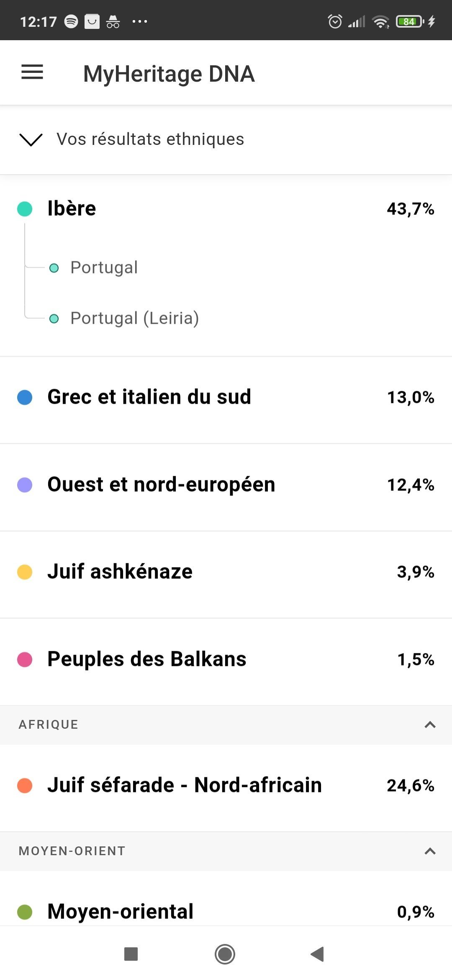Open Juif séfarade - Nord-africain entry
This screenshot has height=980, width=452.
[x=184, y=785]
